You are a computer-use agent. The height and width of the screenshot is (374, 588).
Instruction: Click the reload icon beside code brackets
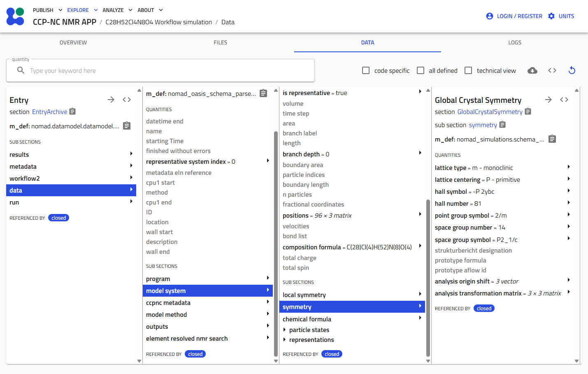(x=572, y=70)
